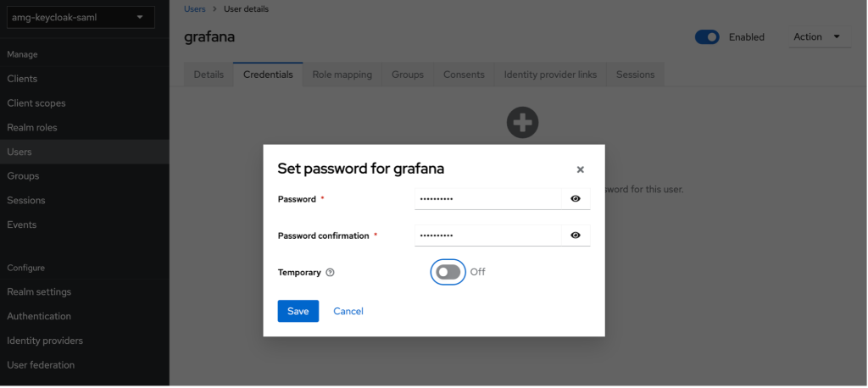Select the Credentials tab

[268, 75]
